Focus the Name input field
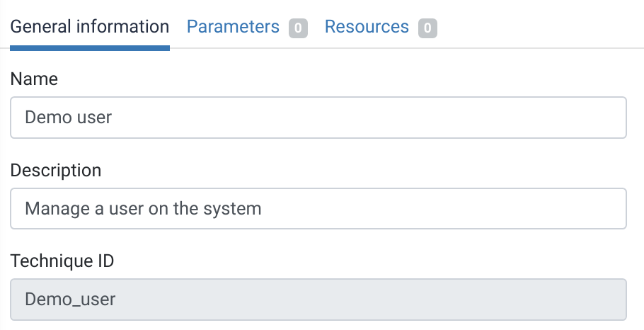The width and height of the screenshot is (644, 330). pos(318,118)
